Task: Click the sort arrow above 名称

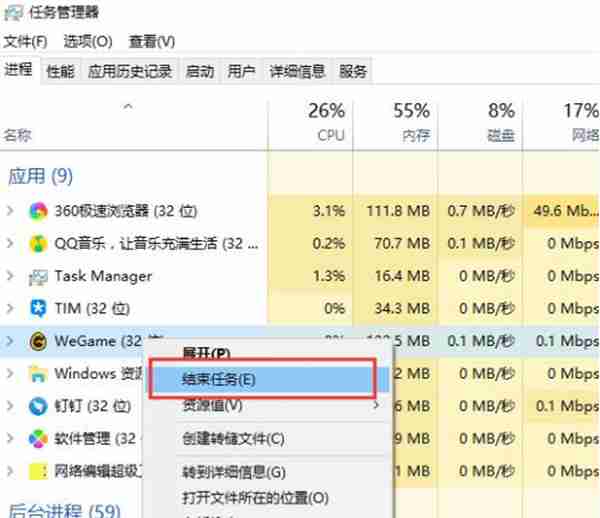Action: coord(128,106)
